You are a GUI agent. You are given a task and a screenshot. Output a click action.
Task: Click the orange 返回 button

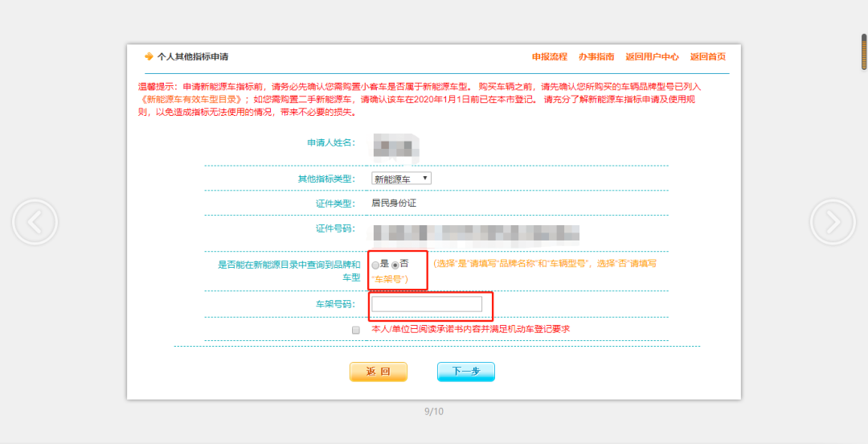tap(378, 372)
